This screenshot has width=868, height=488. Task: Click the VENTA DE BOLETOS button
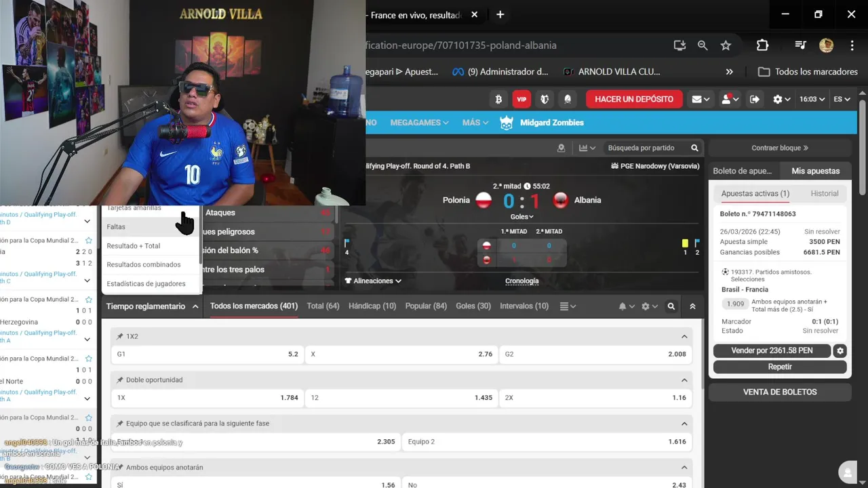click(780, 392)
